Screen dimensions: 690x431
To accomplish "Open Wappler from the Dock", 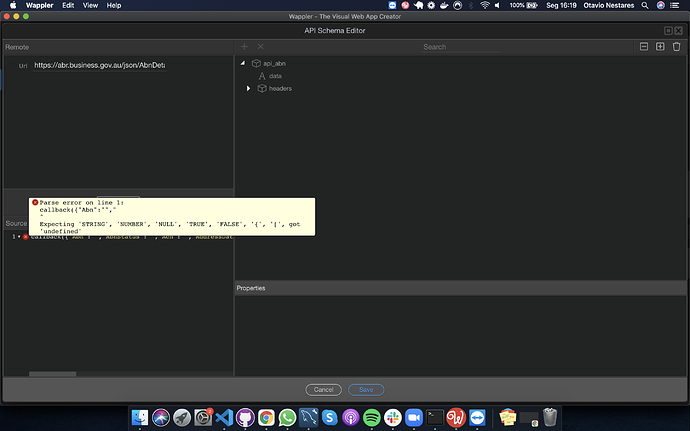I will [x=456, y=417].
